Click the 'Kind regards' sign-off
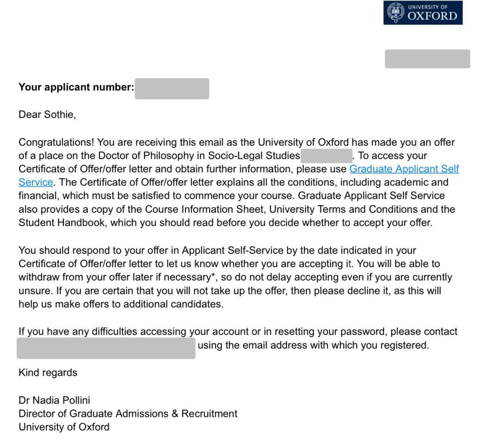 click(x=48, y=373)
